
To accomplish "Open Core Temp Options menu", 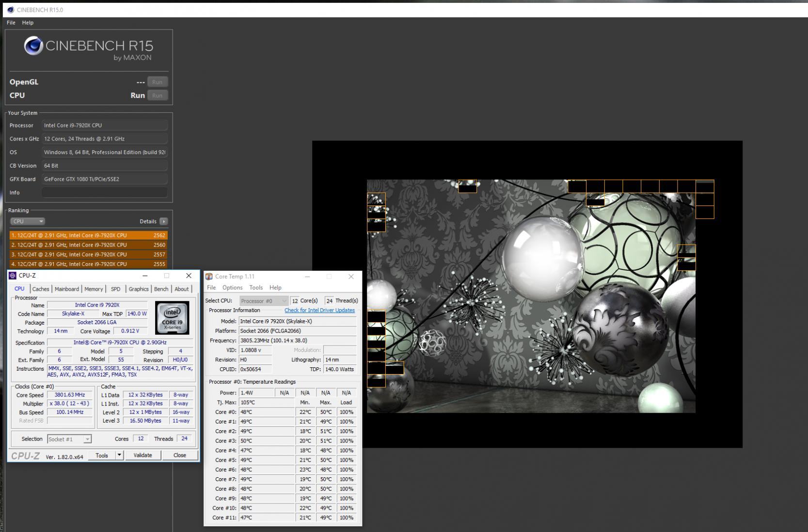I will pos(232,288).
